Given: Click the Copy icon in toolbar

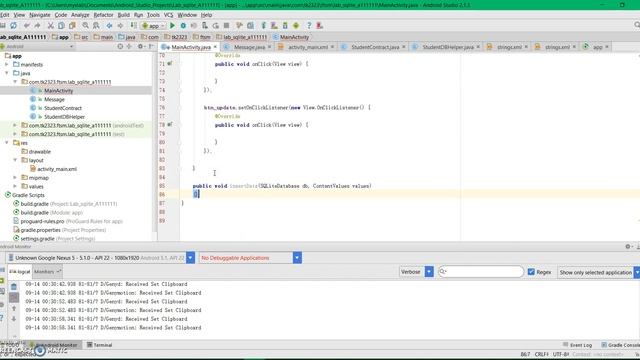Looking at the screenshot, I should tap(61, 26).
